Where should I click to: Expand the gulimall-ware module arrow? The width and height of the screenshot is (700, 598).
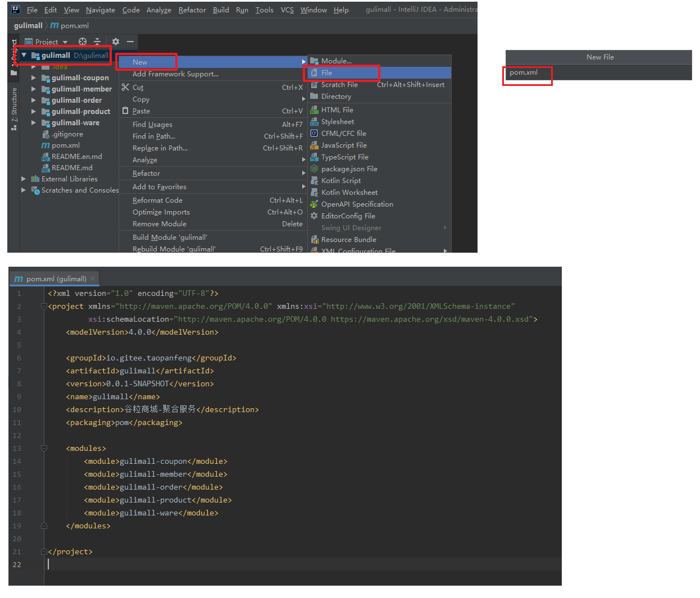(34, 123)
